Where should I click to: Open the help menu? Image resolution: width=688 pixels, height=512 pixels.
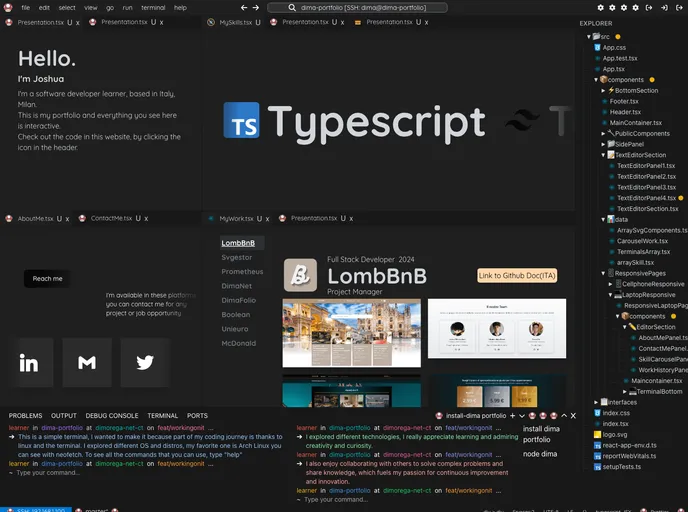180,7
